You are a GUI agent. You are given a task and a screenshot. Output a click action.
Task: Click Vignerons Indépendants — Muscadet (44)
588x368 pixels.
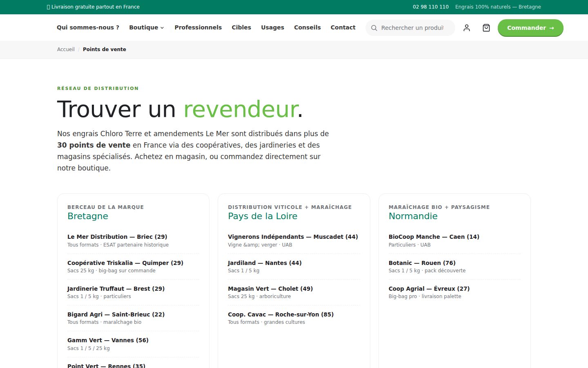[293, 237]
